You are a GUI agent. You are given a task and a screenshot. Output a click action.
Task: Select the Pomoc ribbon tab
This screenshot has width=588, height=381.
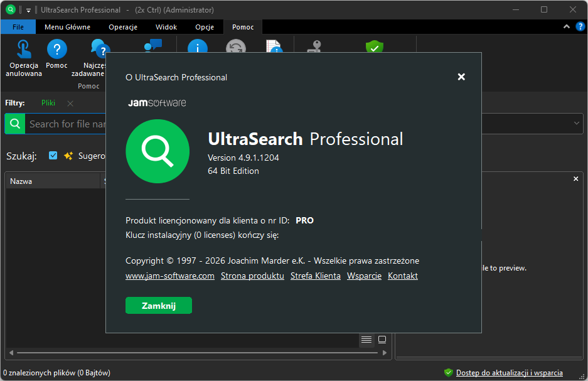[x=243, y=27]
